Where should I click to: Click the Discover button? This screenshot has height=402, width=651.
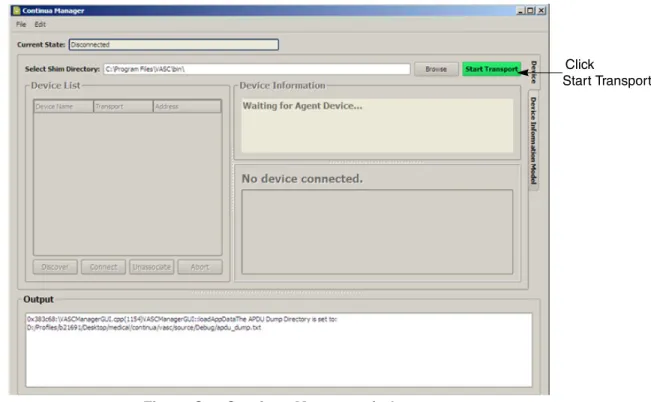click(x=55, y=267)
